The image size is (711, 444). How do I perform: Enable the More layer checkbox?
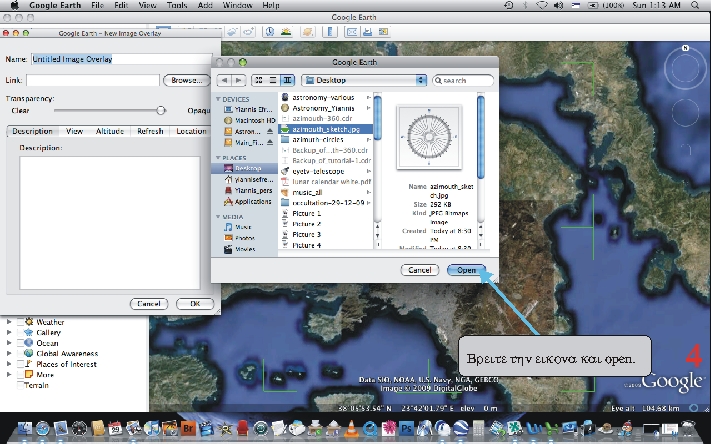[x=20, y=375]
